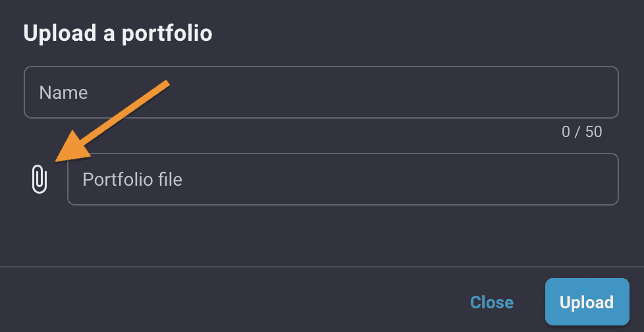The height and width of the screenshot is (332, 644).
Task: Click the Name placeholder text
Action: click(x=63, y=93)
